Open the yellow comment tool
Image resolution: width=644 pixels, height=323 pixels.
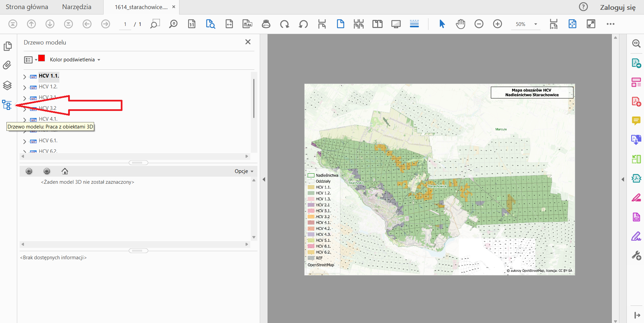point(636,120)
